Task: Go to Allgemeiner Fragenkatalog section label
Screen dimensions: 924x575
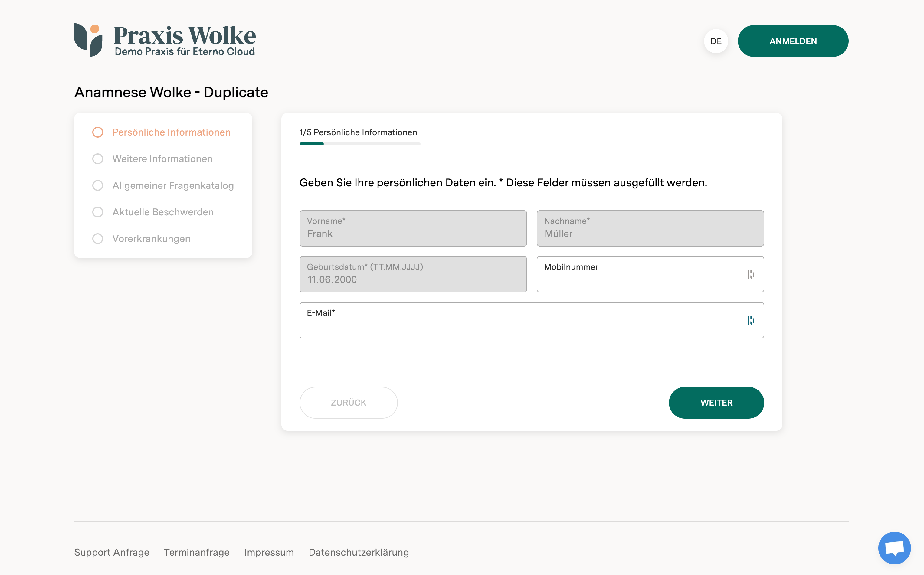Action: tap(173, 186)
